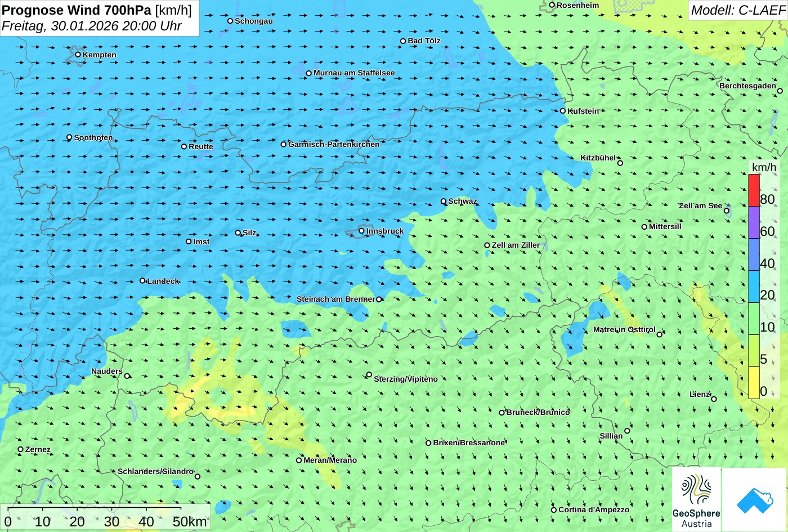Click the Kitzbühel location dot
This screenshot has width=788, height=532.
tap(620, 163)
